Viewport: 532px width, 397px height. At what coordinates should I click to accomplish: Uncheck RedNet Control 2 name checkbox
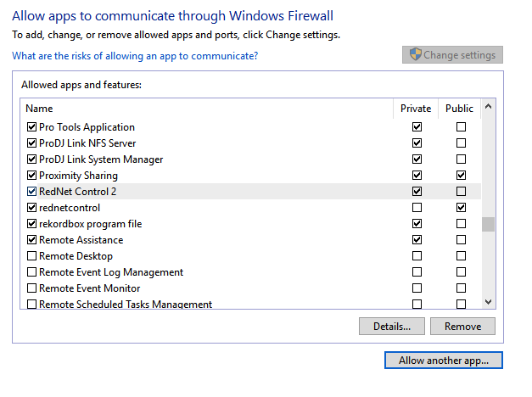(31, 192)
